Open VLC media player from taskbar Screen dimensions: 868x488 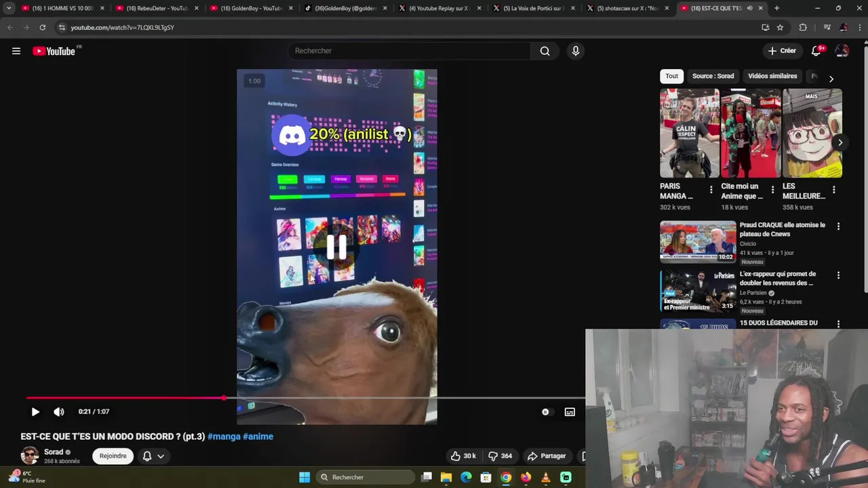point(546,477)
